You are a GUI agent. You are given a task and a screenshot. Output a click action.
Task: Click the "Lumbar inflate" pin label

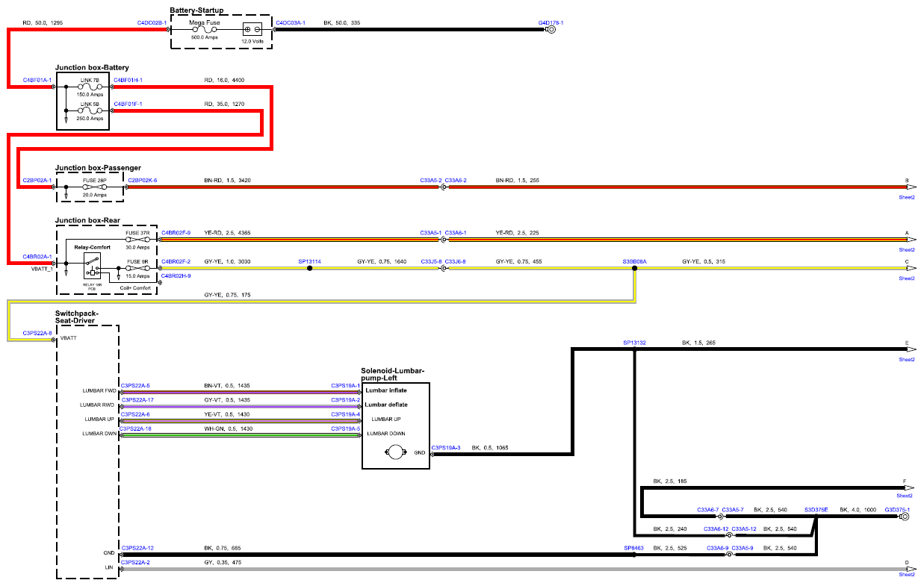386,390
